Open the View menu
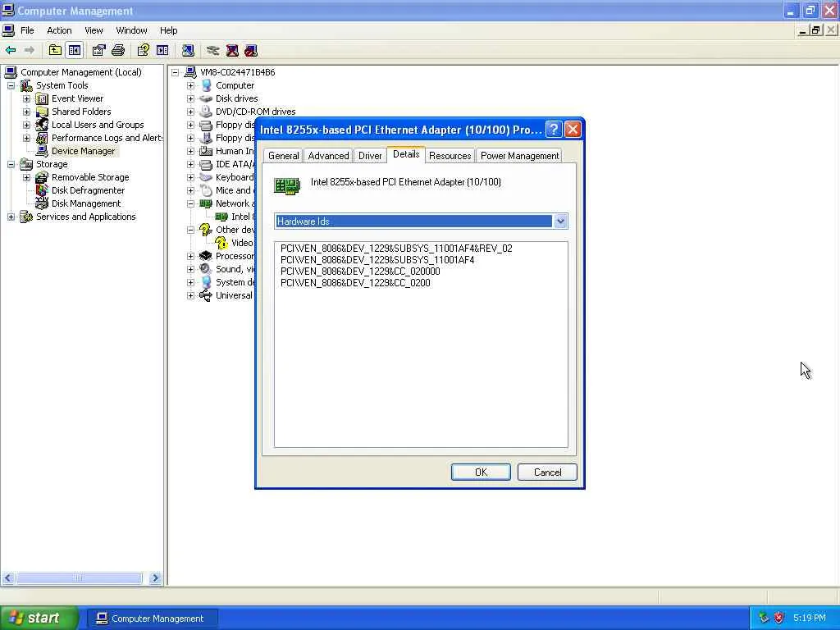840x630 pixels. click(x=94, y=30)
